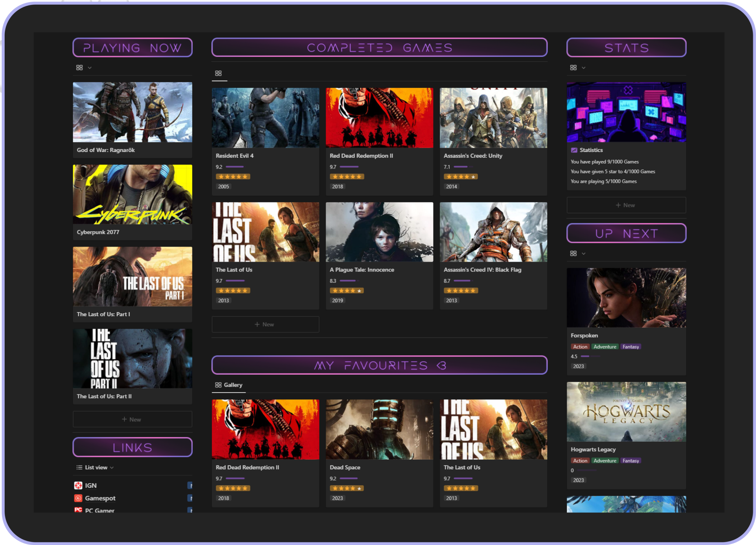This screenshot has width=756, height=545.
Task: Toggle the empty fifth star on Dead Space
Action: coord(360,488)
